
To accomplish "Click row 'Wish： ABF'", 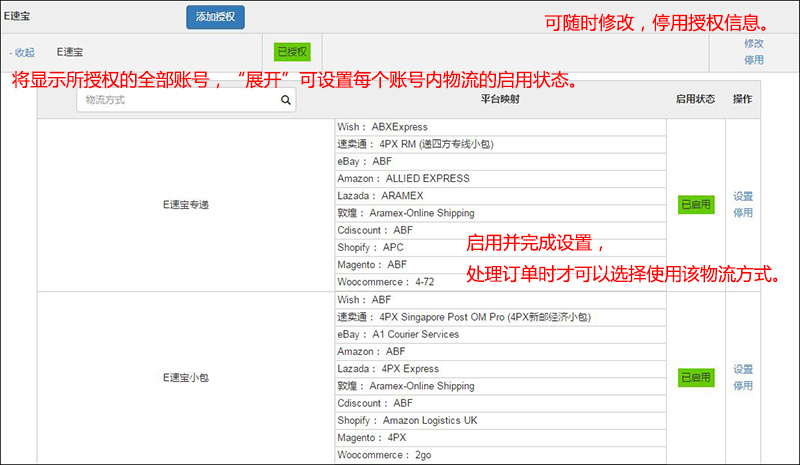I will coord(501,300).
